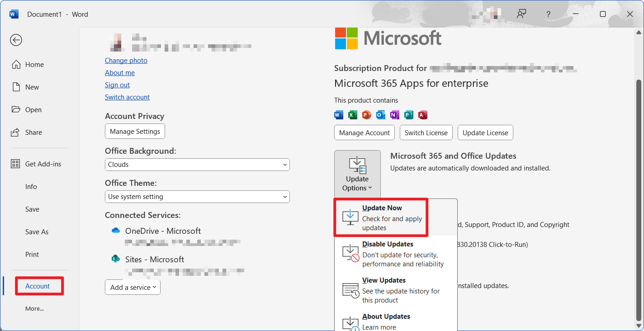Click the 'OneDrive - Microsoft' service entry

point(163,231)
